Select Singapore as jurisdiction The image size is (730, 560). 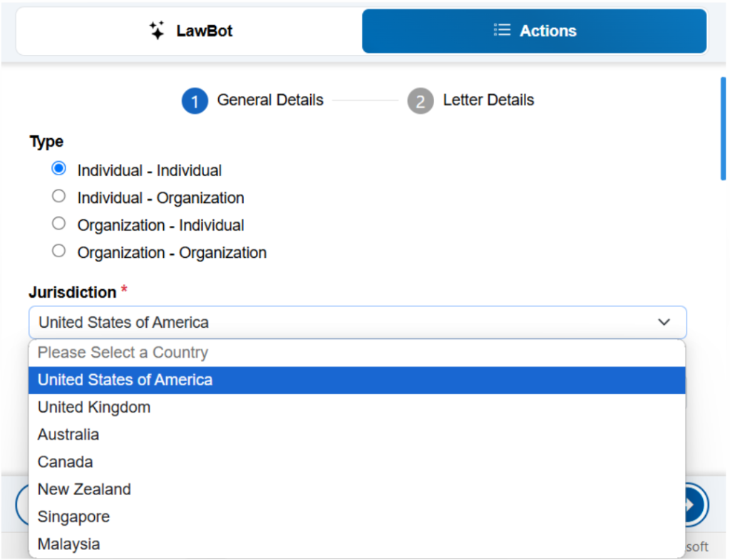[356, 517]
